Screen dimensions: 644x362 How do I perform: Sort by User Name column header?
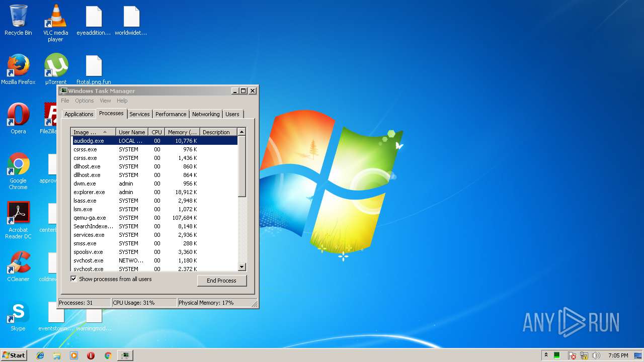click(132, 132)
